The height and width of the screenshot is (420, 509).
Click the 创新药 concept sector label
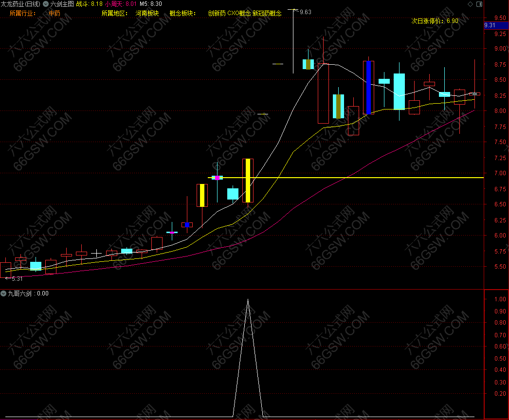[217, 13]
